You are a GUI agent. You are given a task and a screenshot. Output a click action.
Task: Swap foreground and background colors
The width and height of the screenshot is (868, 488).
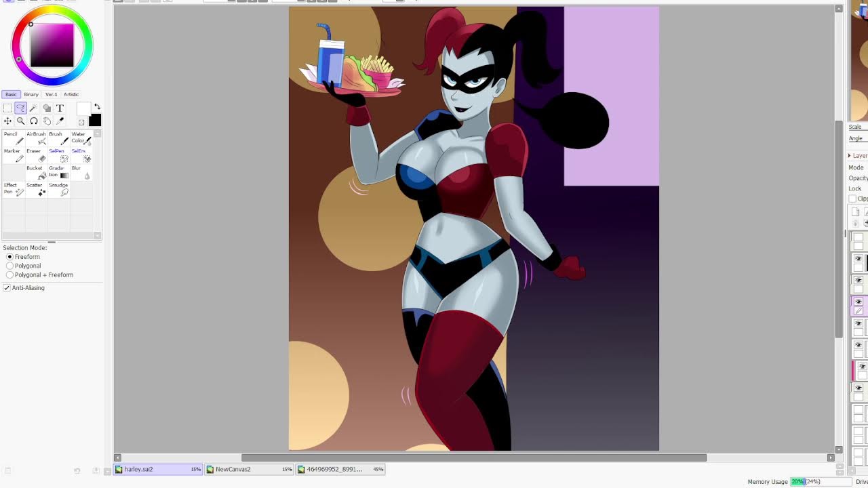click(97, 107)
